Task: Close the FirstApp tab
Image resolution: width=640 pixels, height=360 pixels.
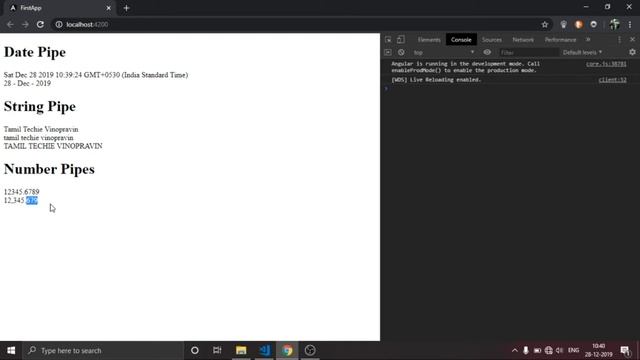Action: click(109, 8)
